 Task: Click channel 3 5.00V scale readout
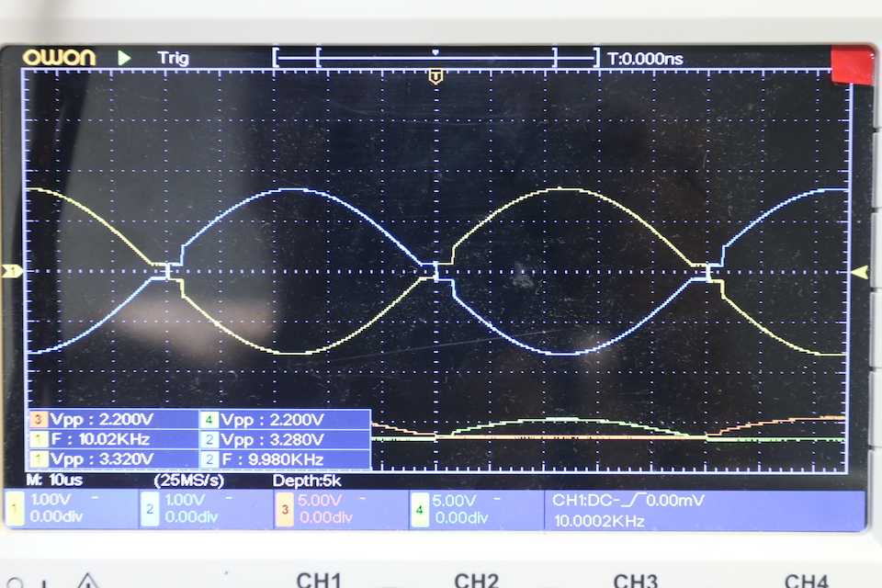click(320, 500)
